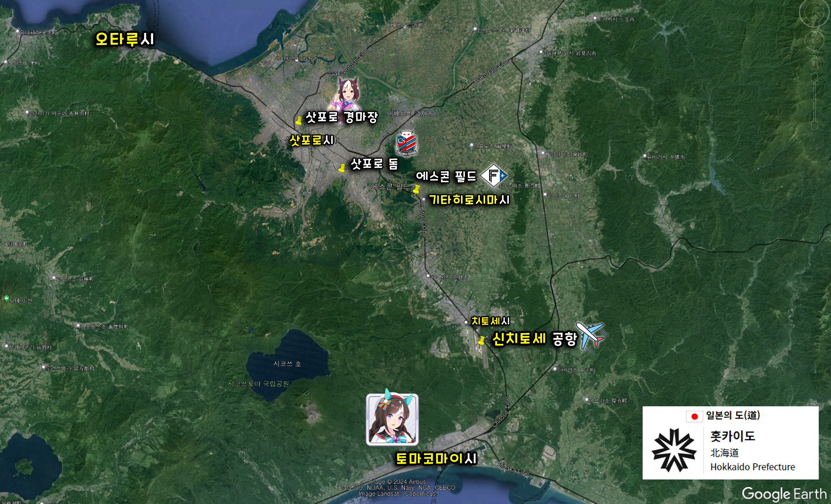The image size is (831, 504).
Task: Click the New Chitose Airport yellow pushpin
Action: click(x=482, y=340)
